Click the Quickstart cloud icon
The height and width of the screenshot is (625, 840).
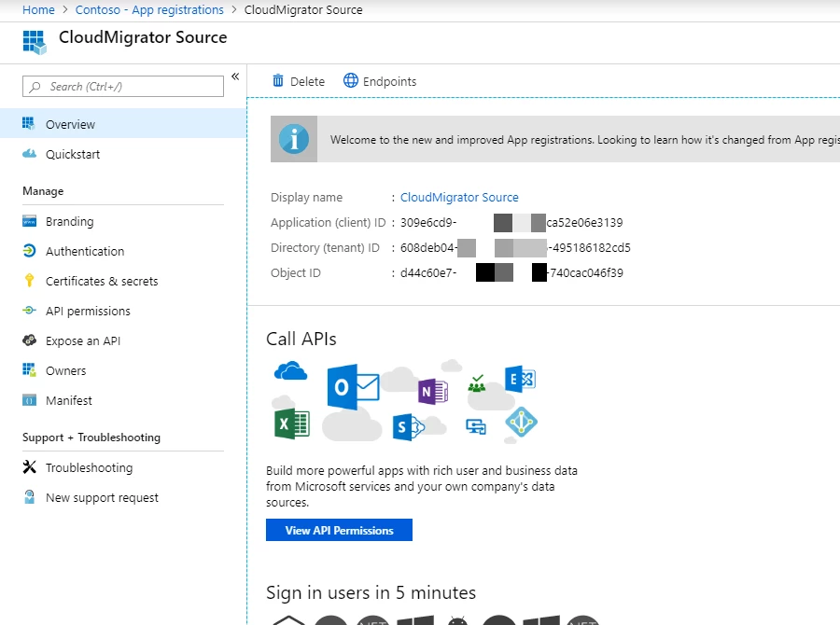[30, 154]
